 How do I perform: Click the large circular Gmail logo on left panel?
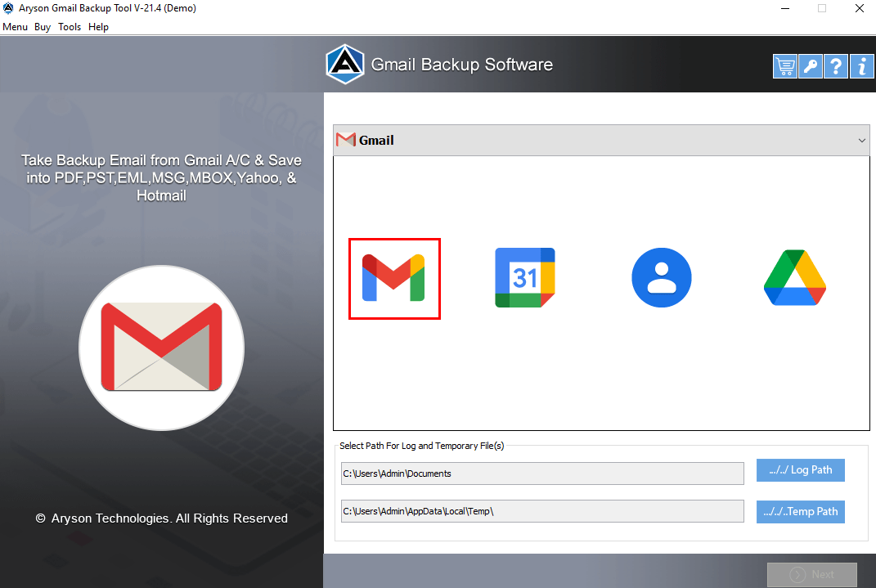tap(161, 347)
